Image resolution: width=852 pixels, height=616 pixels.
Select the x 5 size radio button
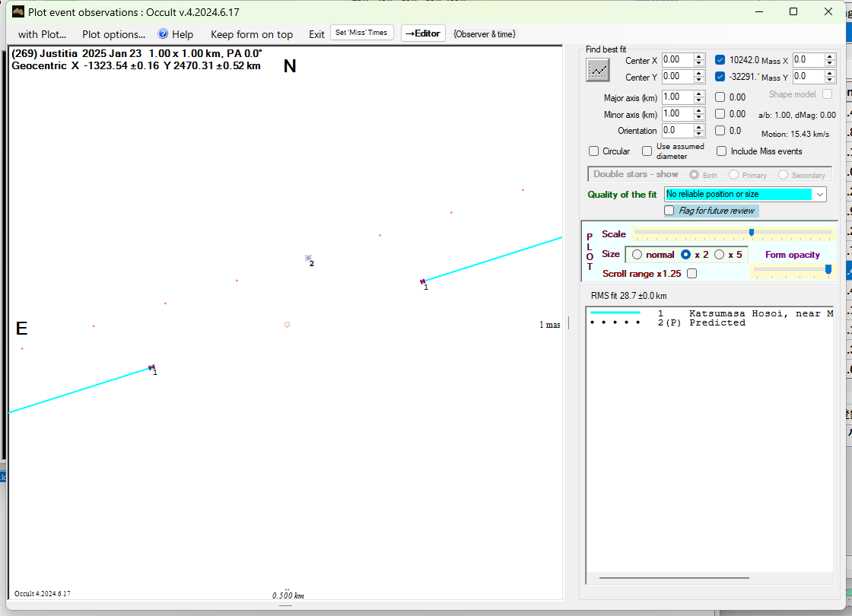720,255
